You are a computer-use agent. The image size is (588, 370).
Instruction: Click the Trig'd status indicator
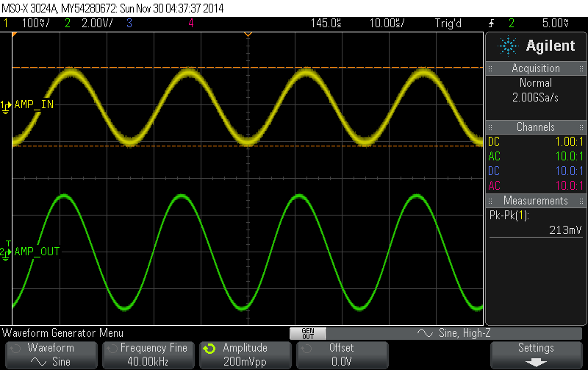448,24
